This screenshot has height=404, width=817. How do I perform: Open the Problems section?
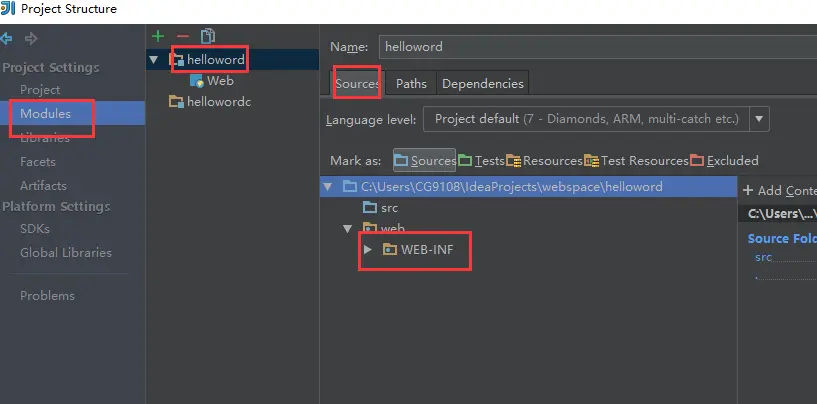(47, 296)
